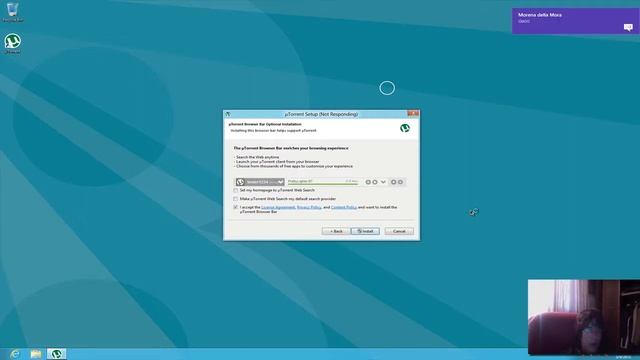
Task: Click the Browser Bar Optional Installation heading
Action: pos(265,124)
